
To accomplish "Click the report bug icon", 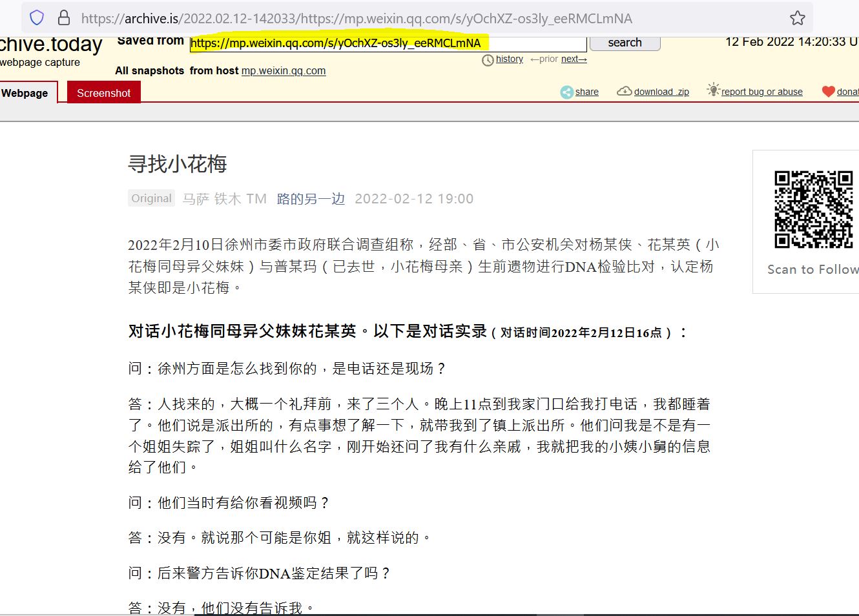I will pos(713,90).
